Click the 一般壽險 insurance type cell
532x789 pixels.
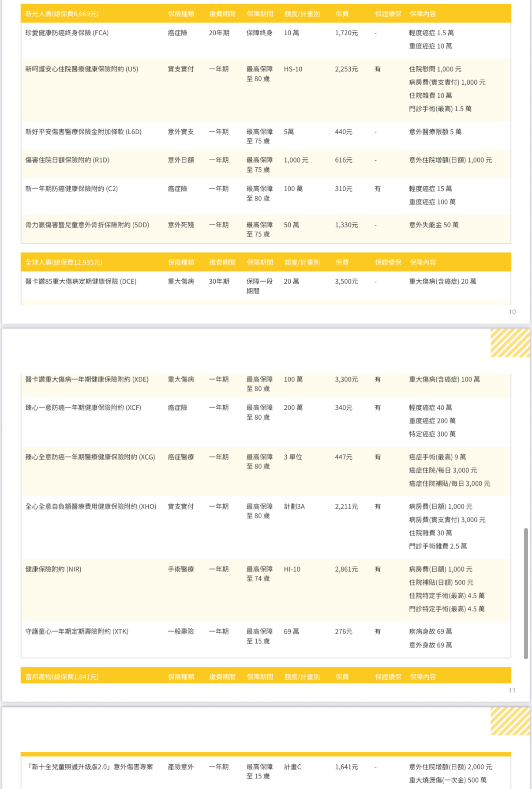point(181,631)
